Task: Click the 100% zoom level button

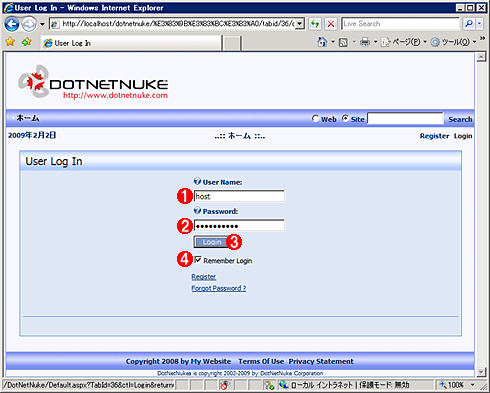Action: pos(452,385)
